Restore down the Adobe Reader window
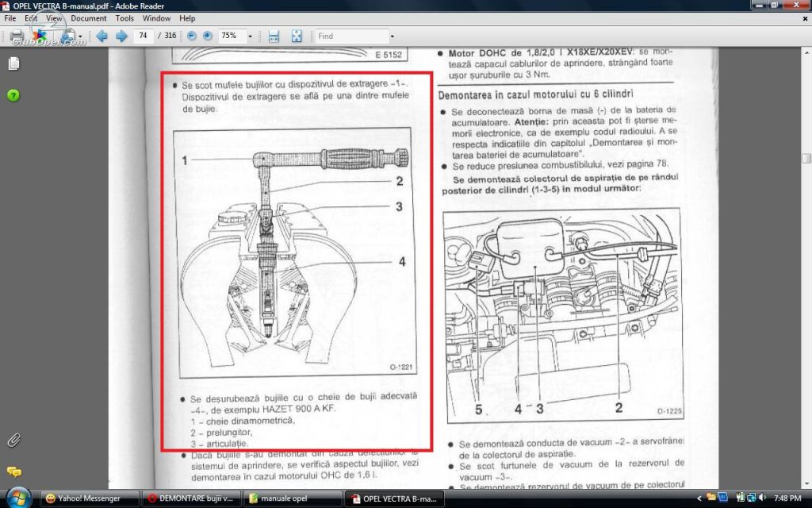 coord(776,6)
